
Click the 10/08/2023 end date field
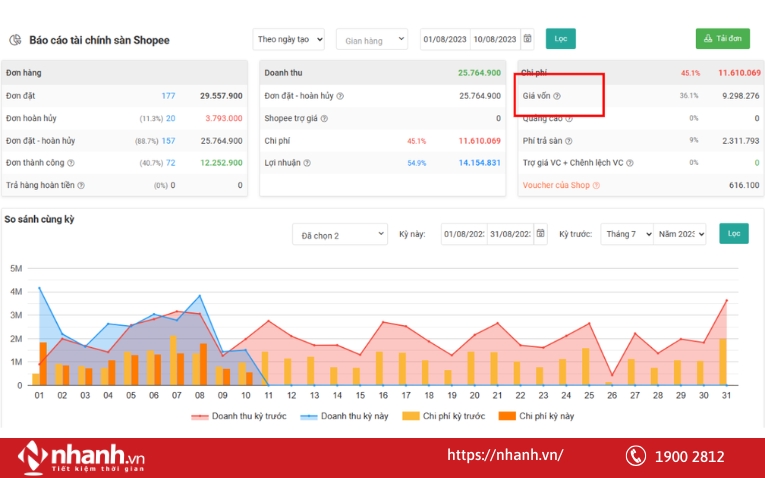[495, 39]
